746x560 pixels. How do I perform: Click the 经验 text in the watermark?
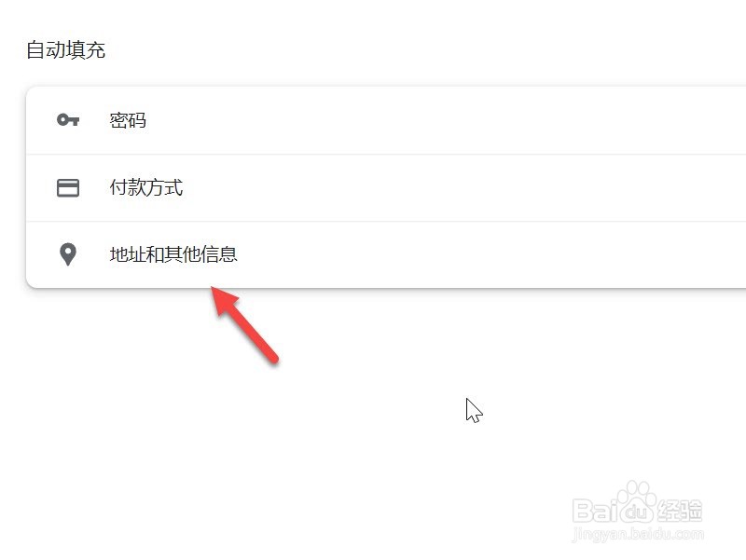[680, 511]
